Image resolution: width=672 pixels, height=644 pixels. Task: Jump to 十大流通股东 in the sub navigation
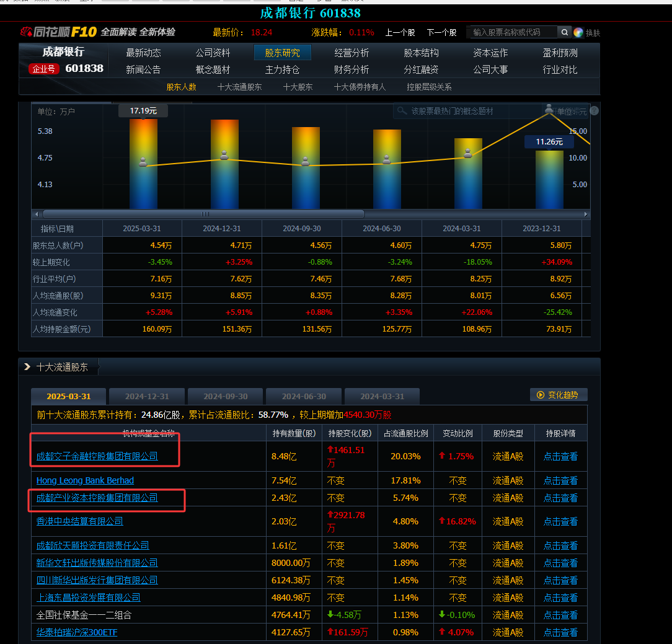[239, 87]
